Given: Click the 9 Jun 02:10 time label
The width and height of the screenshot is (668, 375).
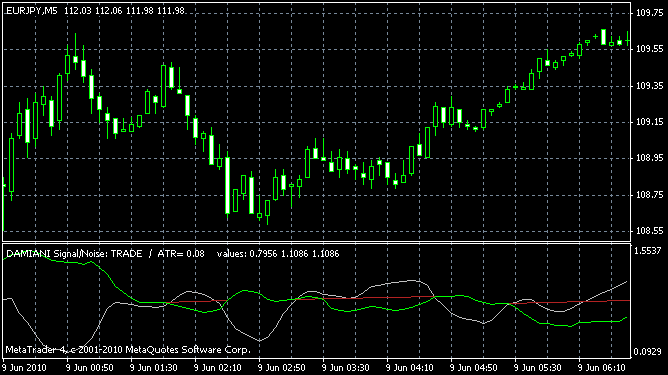Looking at the screenshot, I should coord(218,368).
